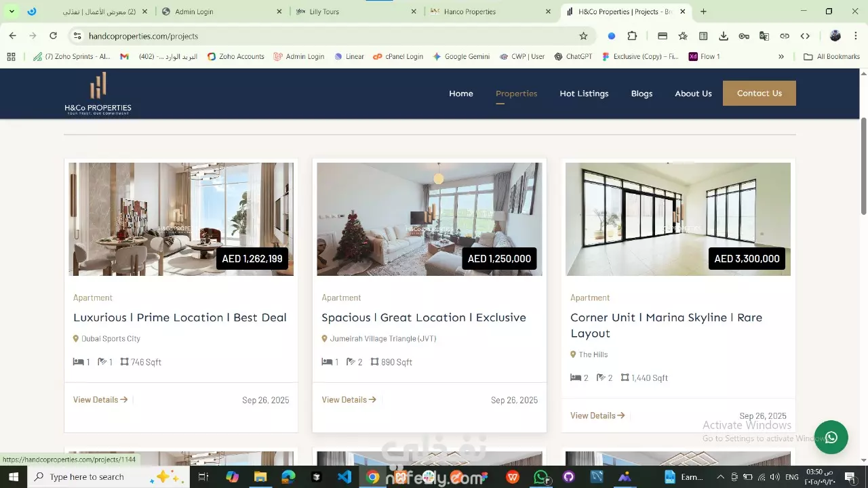The height and width of the screenshot is (488, 868).
Task: Switch to the Hanco Properties tab
Action: 492,12
